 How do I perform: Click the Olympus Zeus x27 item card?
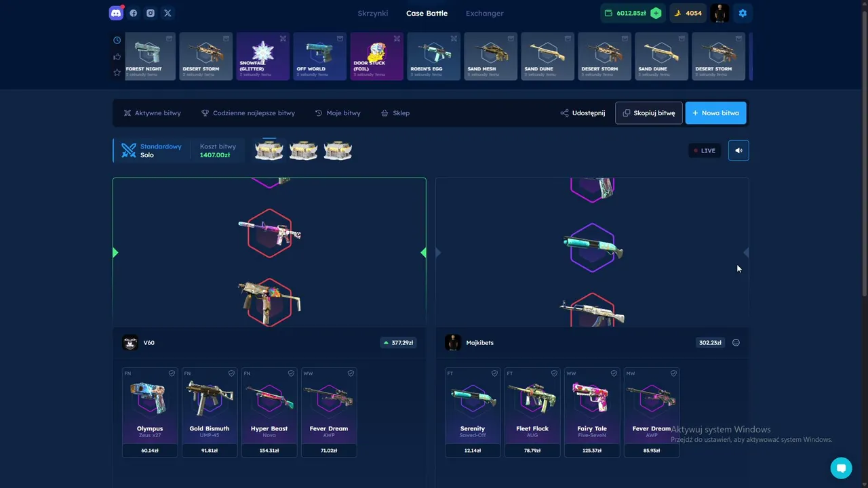coord(150,412)
